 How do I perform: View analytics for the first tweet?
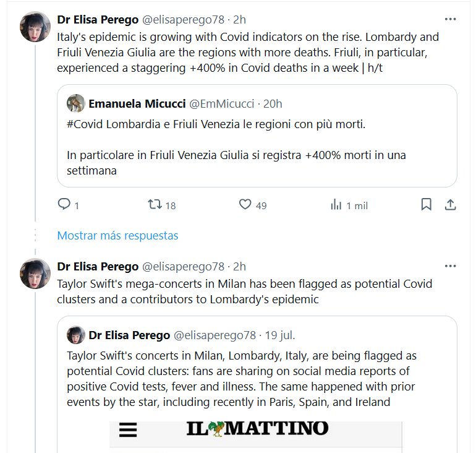pos(337,204)
